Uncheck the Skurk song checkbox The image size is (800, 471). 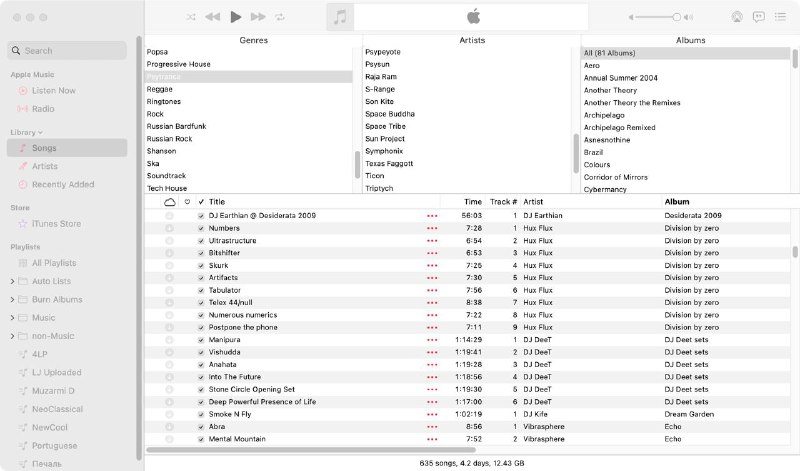[x=201, y=266]
